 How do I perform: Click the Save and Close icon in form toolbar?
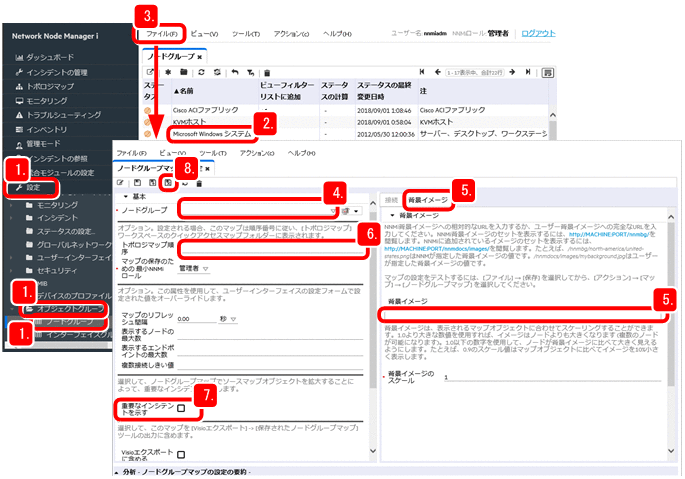click(168, 183)
